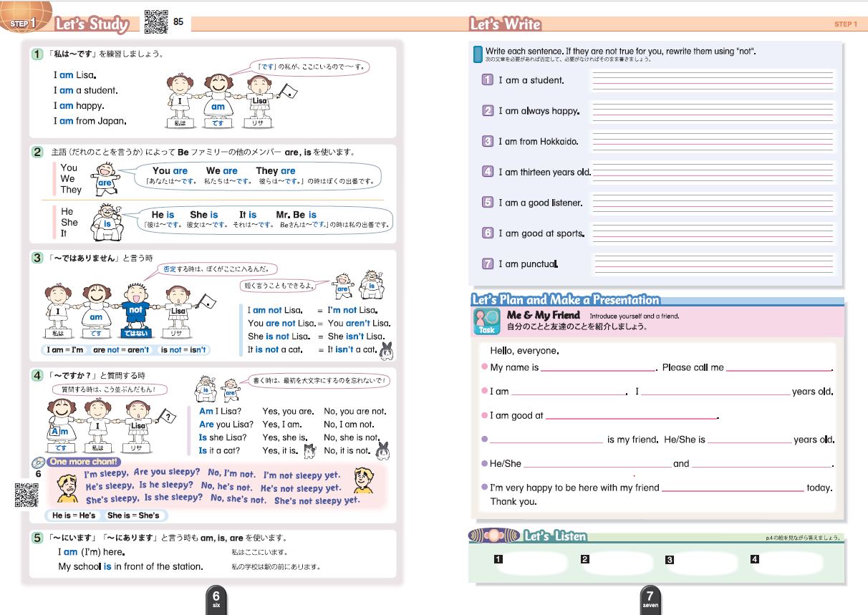Click the writing lines for "I am a student."
The image size is (868, 615).
[x=713, y=80]
